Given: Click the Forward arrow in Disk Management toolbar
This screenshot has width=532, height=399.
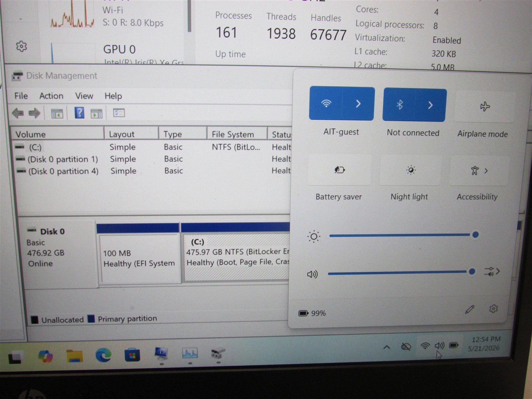Looking at the screenshot, I should 34,113.
